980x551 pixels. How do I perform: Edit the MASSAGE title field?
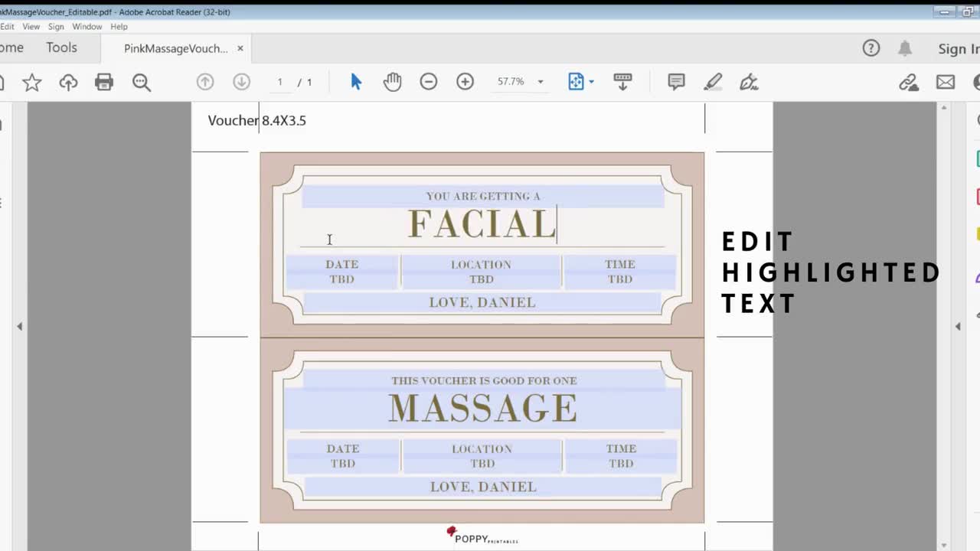tap(482, 409)
